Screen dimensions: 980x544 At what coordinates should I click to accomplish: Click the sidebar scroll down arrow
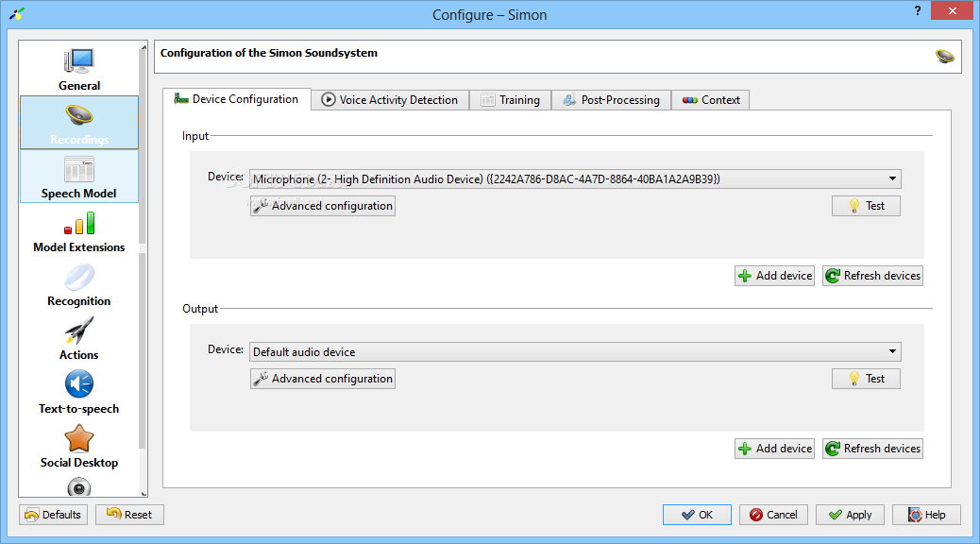pyautogui.click(x=144, y=493)
